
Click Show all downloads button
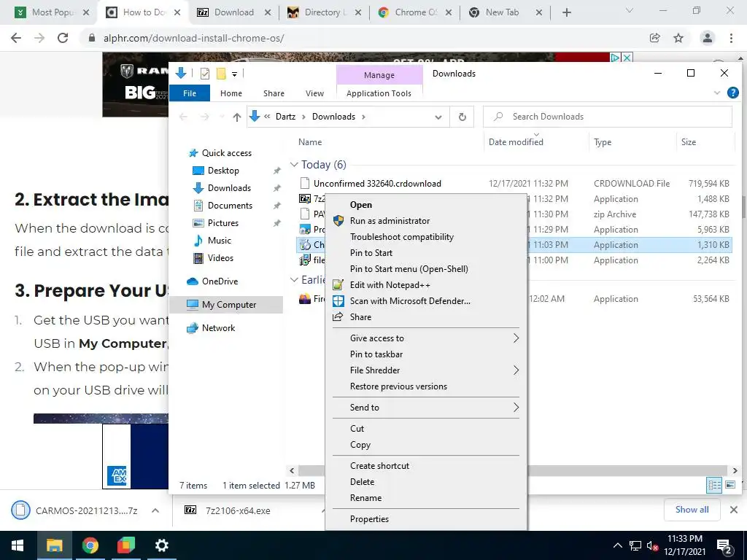(692, 510)
